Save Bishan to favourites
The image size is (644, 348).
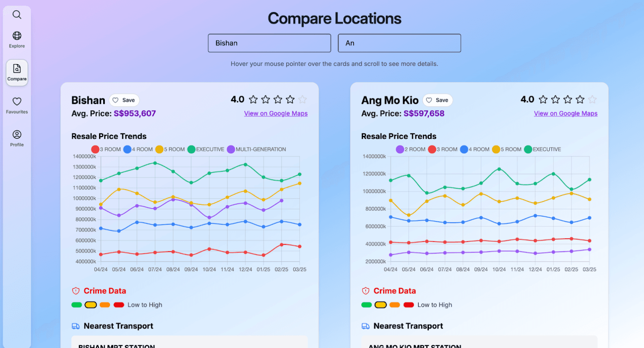point(124,100)
